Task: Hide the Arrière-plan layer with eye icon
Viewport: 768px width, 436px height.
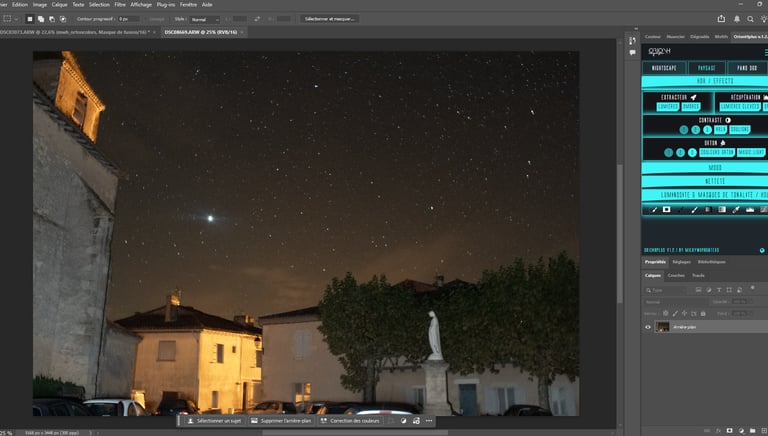Action: [648, 327]
